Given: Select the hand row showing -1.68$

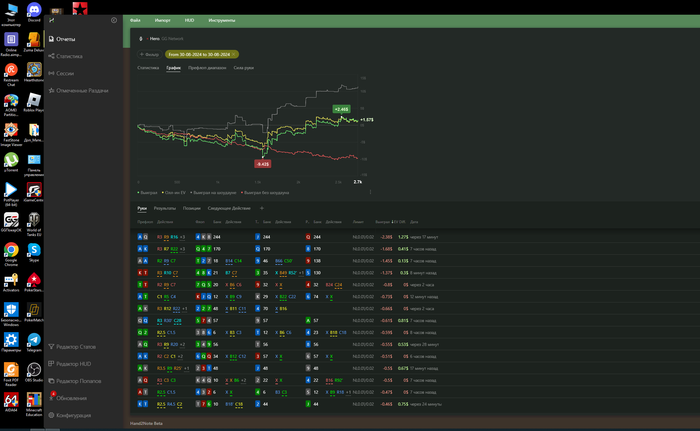Looking at the screenshot, I should point(415,249).
